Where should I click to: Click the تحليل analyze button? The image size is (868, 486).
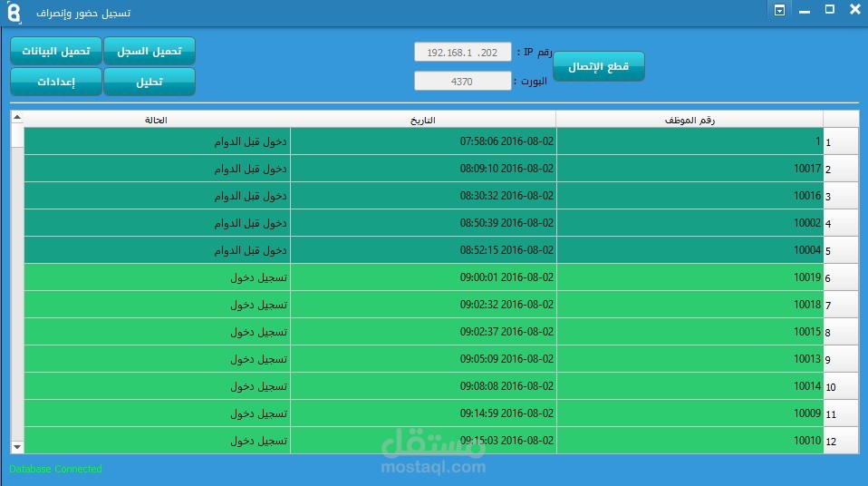[149, 82]
